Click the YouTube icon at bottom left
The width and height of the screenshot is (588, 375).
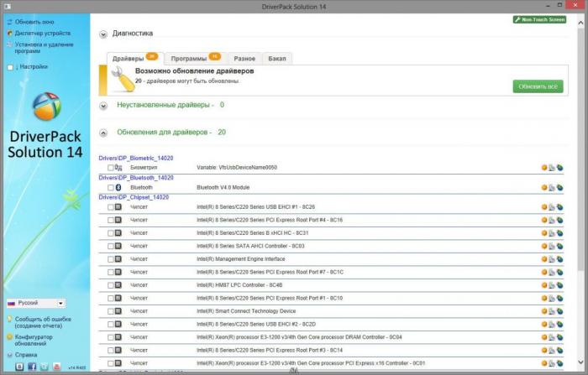(55, 367)
